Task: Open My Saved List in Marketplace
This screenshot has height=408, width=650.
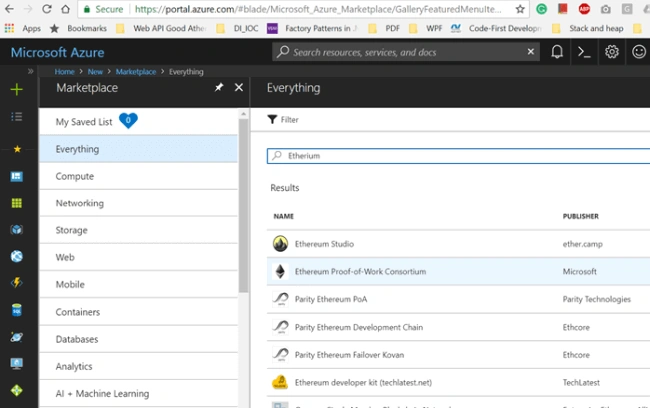Action: click(x=139, y=121)
